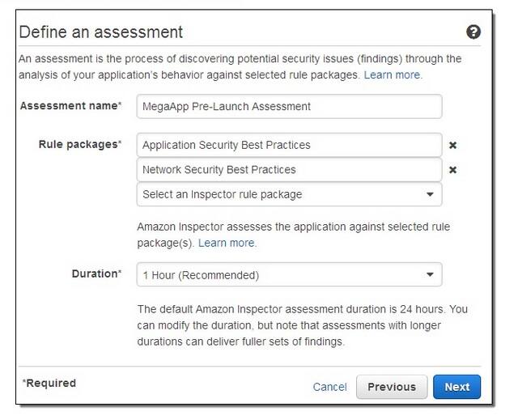
Task: Open the help question mark icon
Action: pyautogui.click(x=473, y=32)
